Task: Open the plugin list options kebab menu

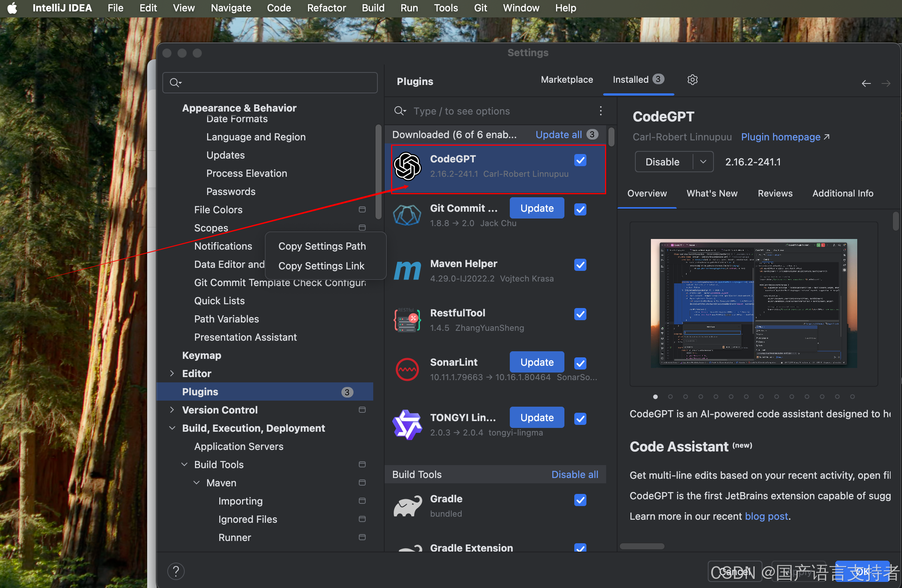Action: (600, 111)
